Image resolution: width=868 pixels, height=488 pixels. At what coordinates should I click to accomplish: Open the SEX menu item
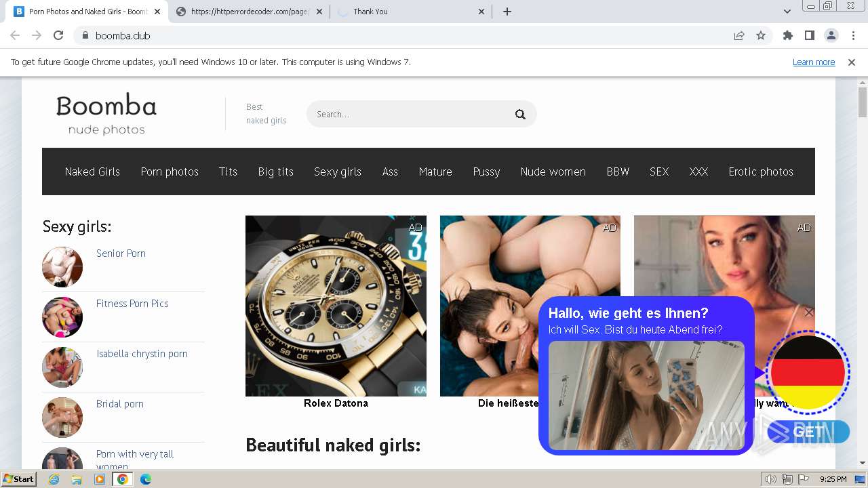click(659, 171)
